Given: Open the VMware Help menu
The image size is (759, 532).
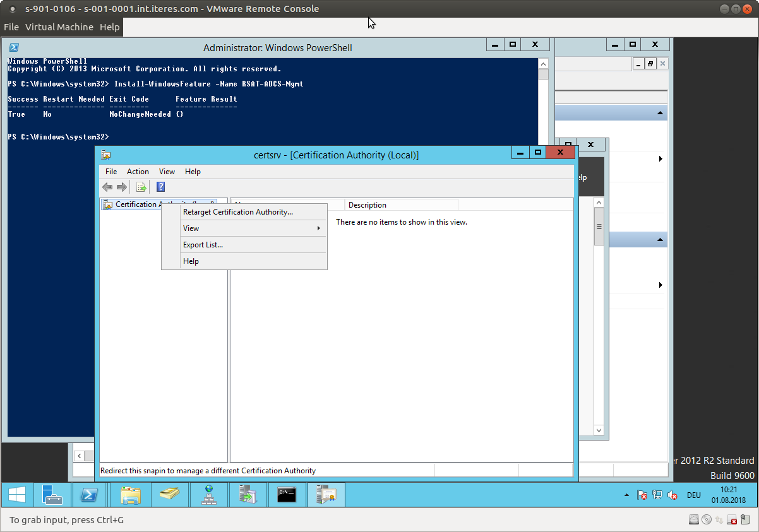Looking at the screenshot, I should coord(109,27).
